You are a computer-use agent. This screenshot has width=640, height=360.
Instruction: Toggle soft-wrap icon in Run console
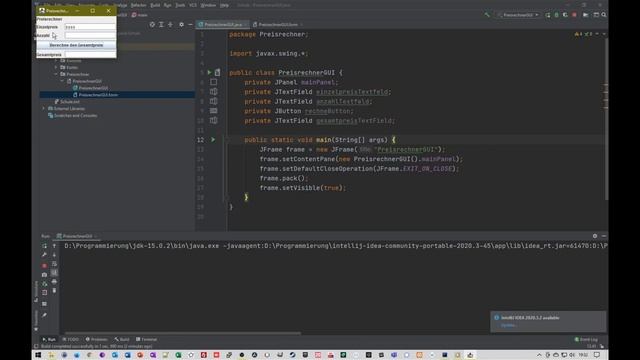click(x=54, y=264)
